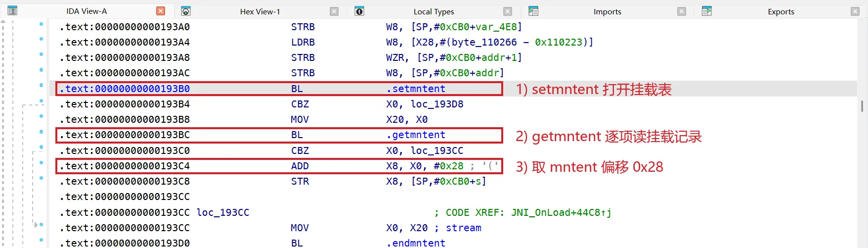Close the Imports tab
868x248 pixels.
click(682, 11)
